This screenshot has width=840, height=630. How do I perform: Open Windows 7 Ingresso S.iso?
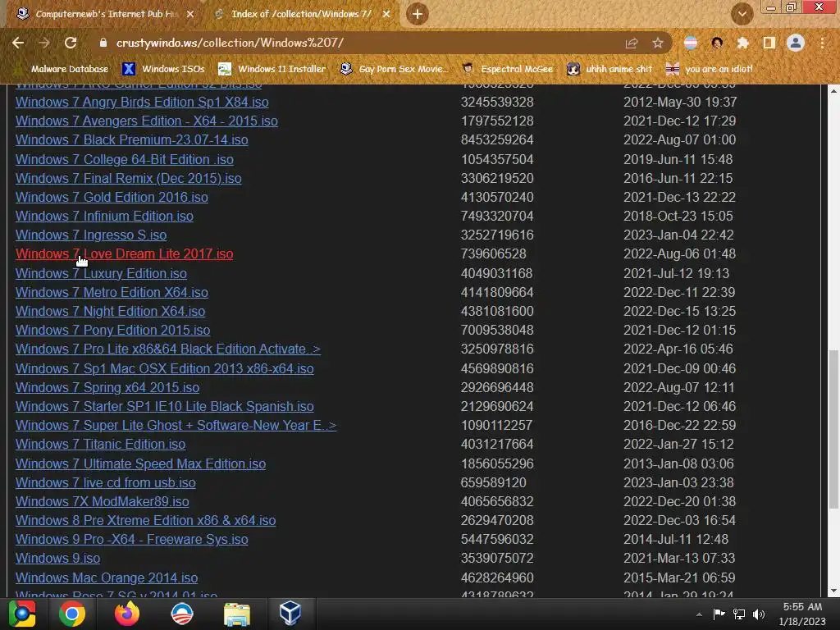[91, 235]
